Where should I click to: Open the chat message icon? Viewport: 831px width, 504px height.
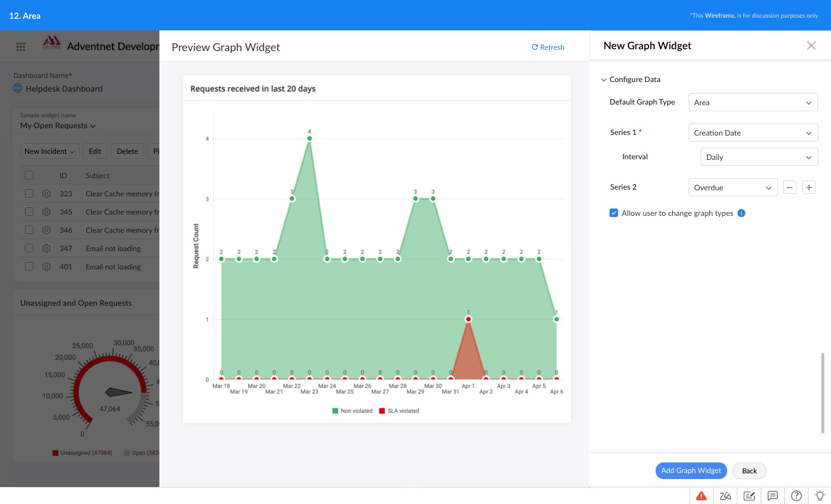773,495
